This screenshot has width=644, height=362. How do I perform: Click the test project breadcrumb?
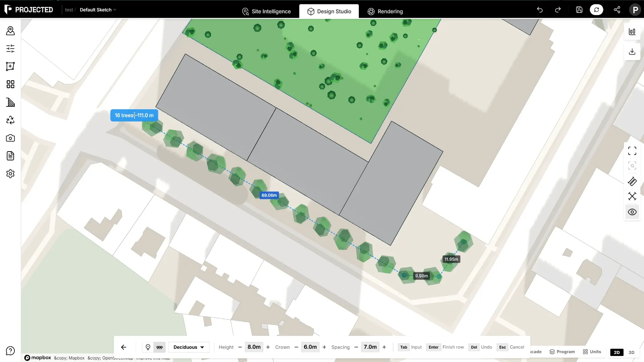tap(69, 10)
